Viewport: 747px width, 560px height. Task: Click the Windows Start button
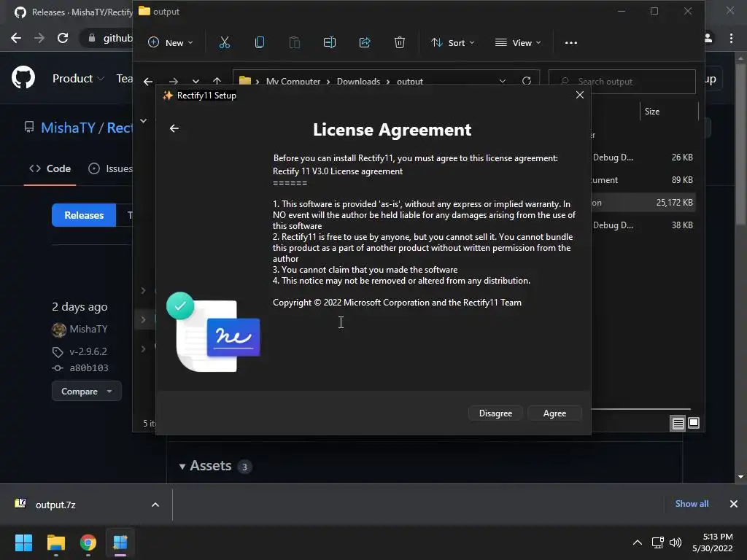(x=24, y=542)
